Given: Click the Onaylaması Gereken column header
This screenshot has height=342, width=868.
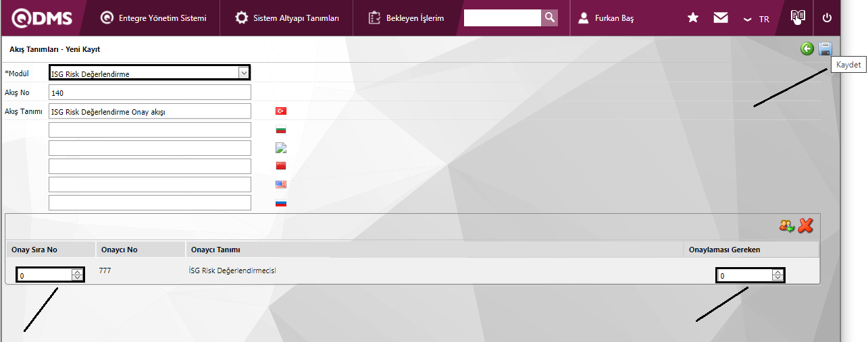Looking at the screenshot, I should pos(751,250).
